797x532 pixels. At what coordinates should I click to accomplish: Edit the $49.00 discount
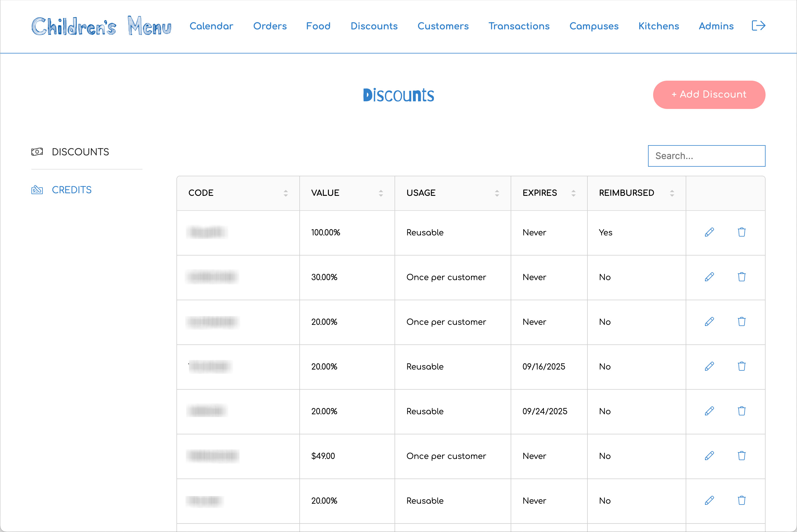click(x=709, y=456)
